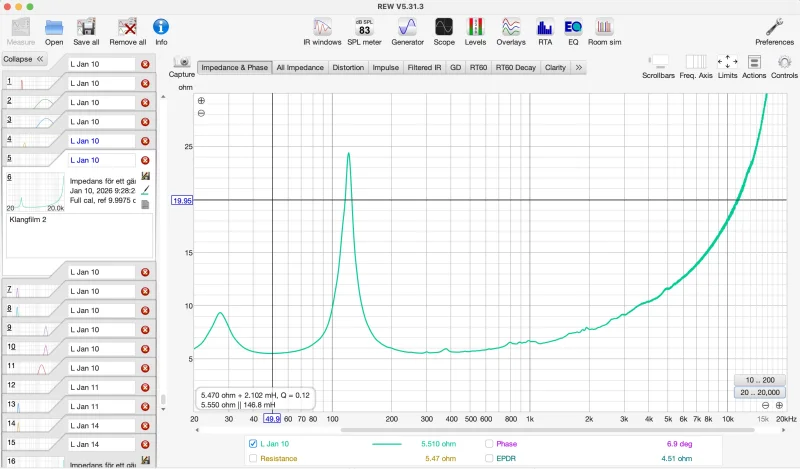
Task: Enable the EPDR trace checkbox
Action: point(489,458)
